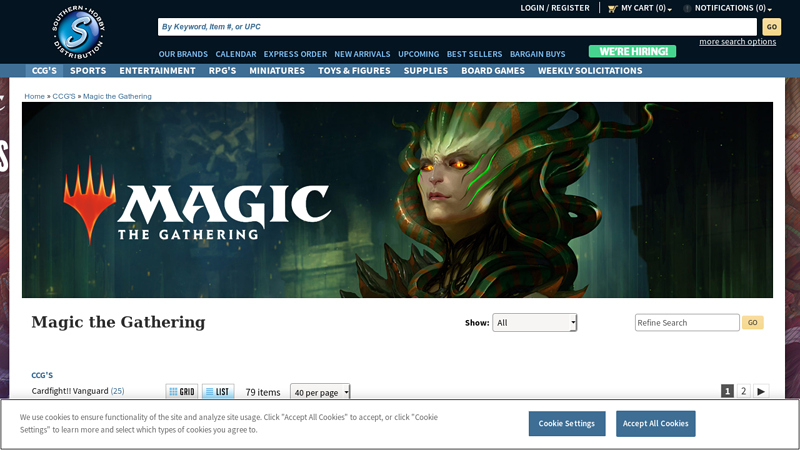Open the Board Games menu
Image resolution: width=800 pixels, height=450 pixels.
(493, 70)
